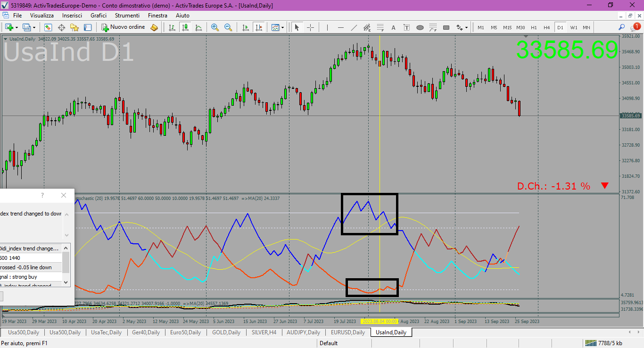Switch to the Ger40,Daily chart tab
644x348 pixels.
pyautogui.click(x=147, y=332)
